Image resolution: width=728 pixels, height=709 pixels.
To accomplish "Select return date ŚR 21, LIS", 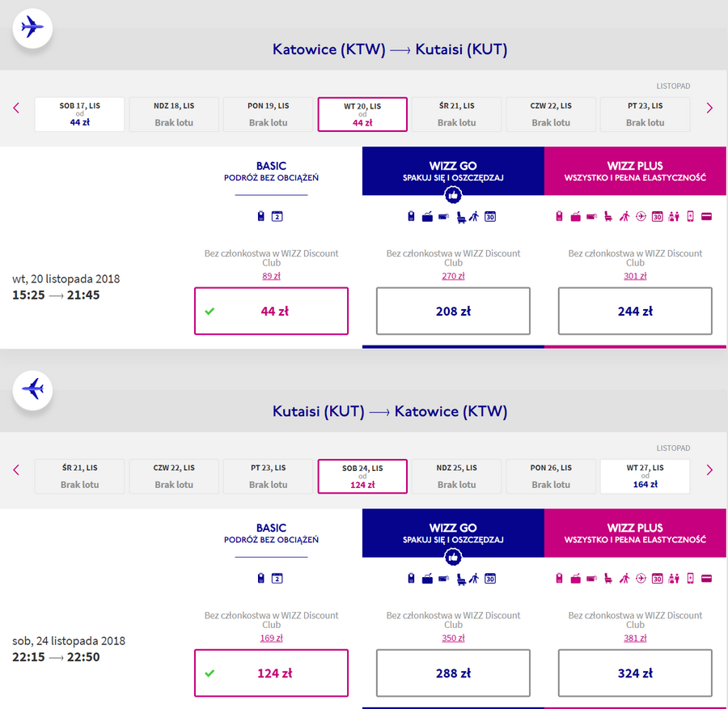I will point(79,476).
